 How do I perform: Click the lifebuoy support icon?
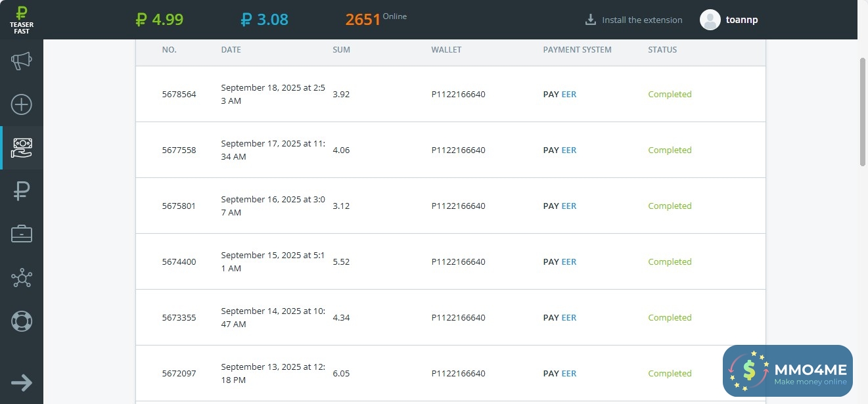point(22,321)
